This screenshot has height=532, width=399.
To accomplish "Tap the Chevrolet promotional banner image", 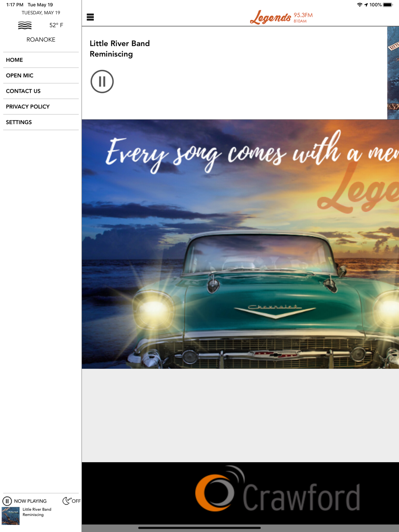I will tap(240, 244).
